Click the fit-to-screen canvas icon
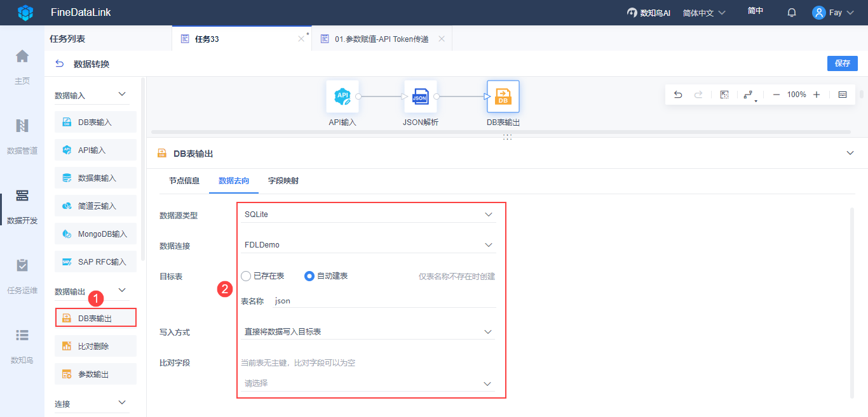This screenshot has height=417, width=868. point(724,95)
